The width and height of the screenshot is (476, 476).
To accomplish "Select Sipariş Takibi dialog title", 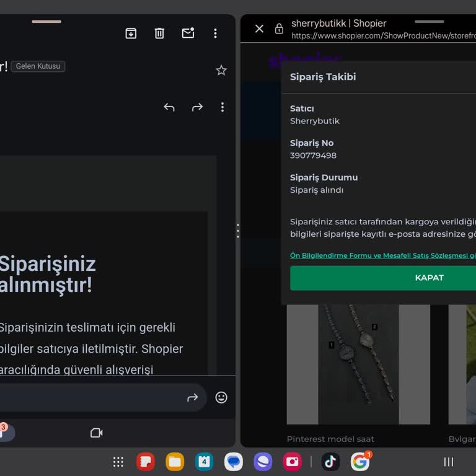I will (x=323, y=77).
